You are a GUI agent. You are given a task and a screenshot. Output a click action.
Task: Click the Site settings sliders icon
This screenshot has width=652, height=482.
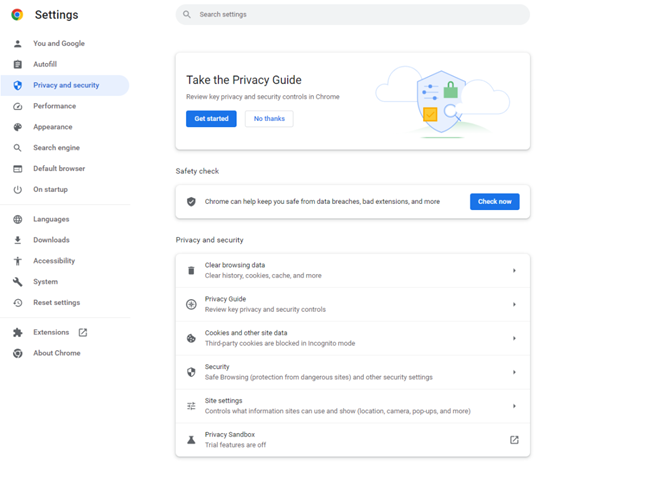(x=191, y=406)
